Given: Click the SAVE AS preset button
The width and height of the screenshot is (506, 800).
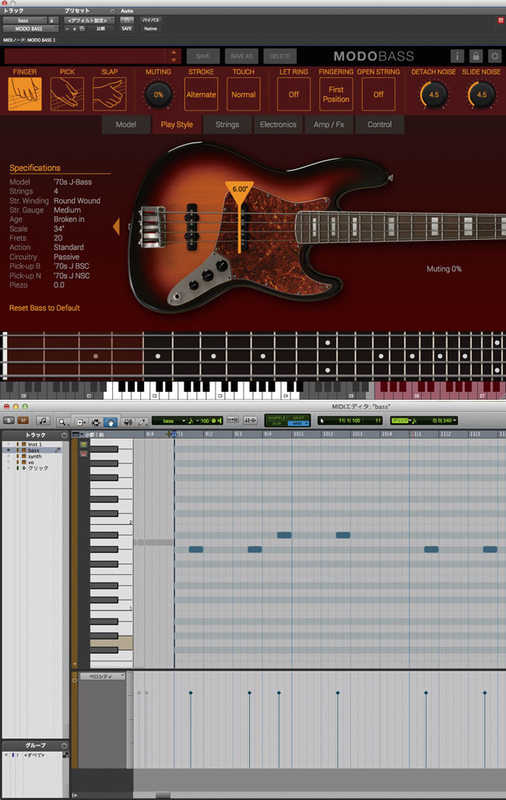Looking at the screenshot, I should click(x=241, y=56).
